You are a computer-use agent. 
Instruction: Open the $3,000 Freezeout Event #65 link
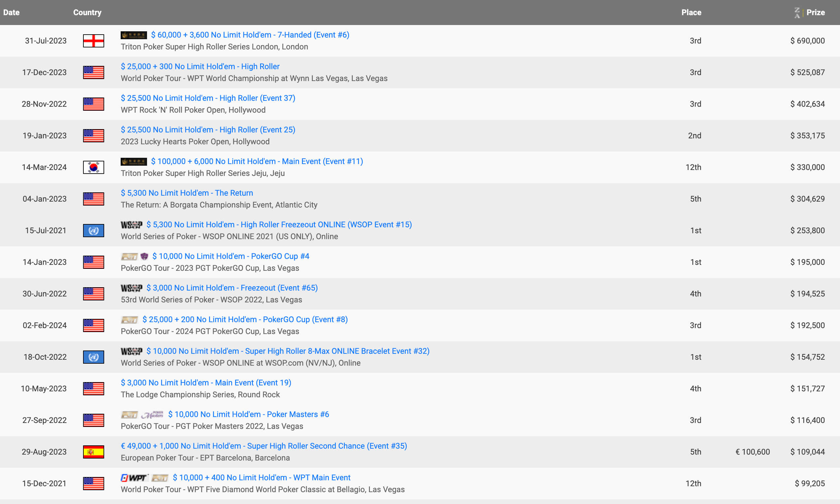click(232, 288)
